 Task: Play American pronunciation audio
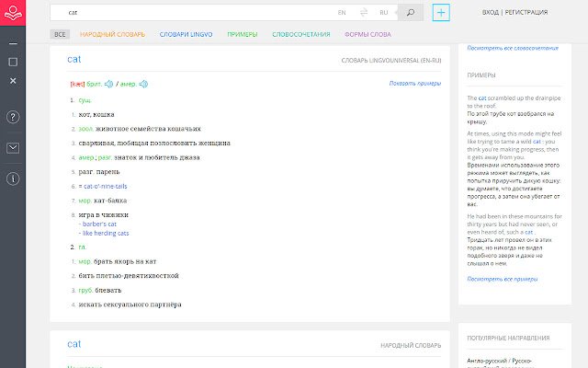point(143,84)
